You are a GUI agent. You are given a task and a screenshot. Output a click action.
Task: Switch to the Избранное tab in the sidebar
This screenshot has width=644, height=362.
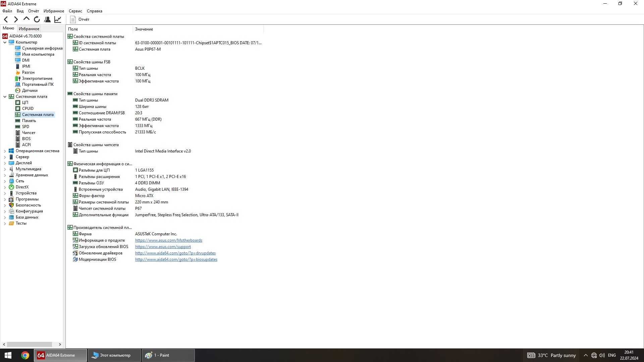coord(29,28)
